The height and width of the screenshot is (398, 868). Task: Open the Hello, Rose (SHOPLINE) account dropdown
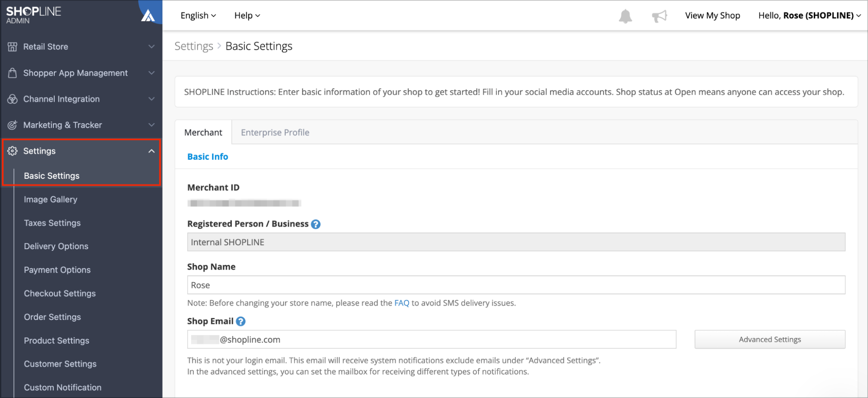809,16
